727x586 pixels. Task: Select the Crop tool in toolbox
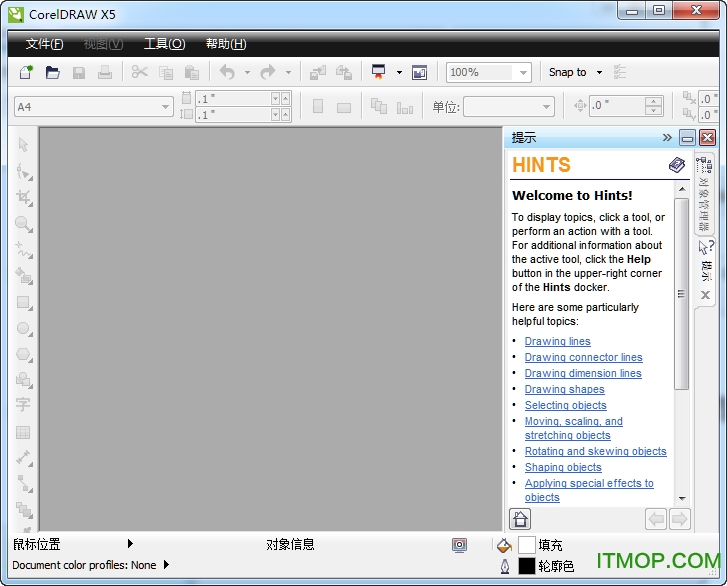pos(23,197)
